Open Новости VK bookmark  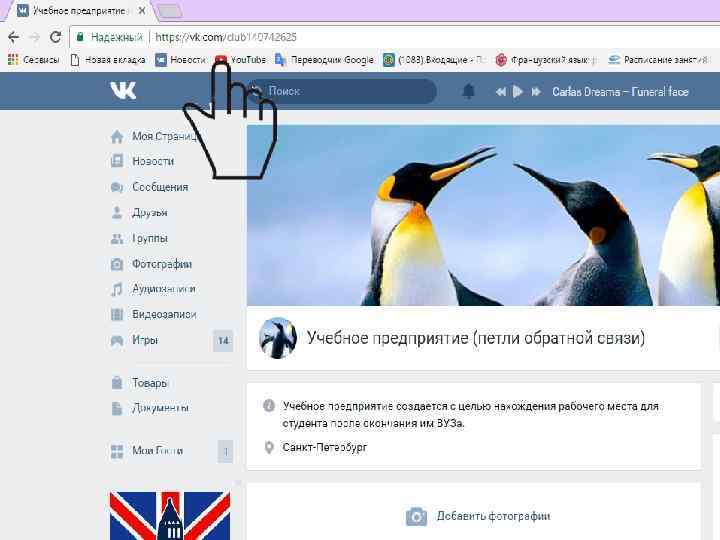[x=180, y=60]
